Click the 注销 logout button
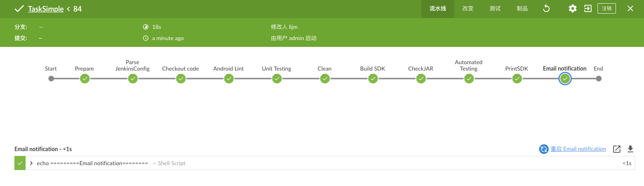644x186 pixels. pos(607,8)
